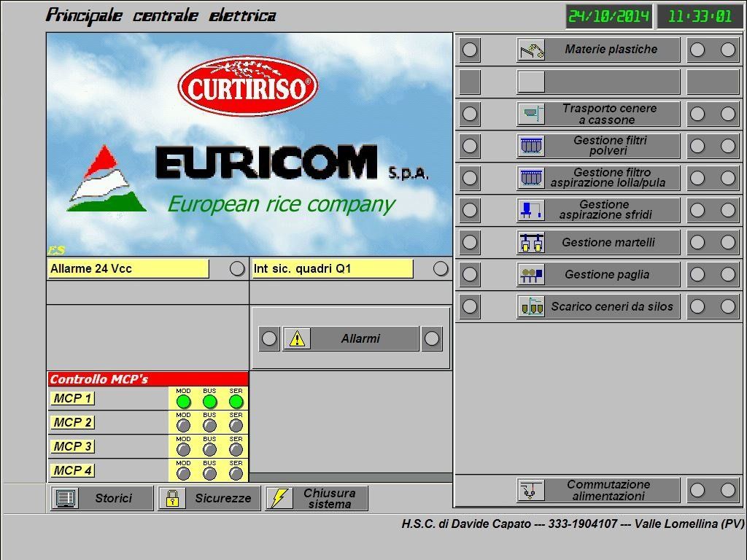Open Scarico ceneri da silos page

point(598,307)
